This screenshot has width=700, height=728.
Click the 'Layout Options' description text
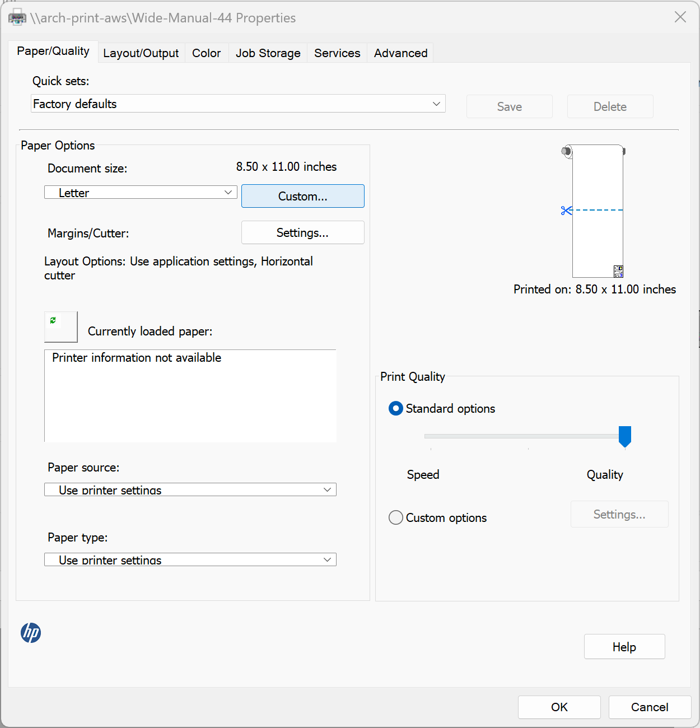[179, 268]
